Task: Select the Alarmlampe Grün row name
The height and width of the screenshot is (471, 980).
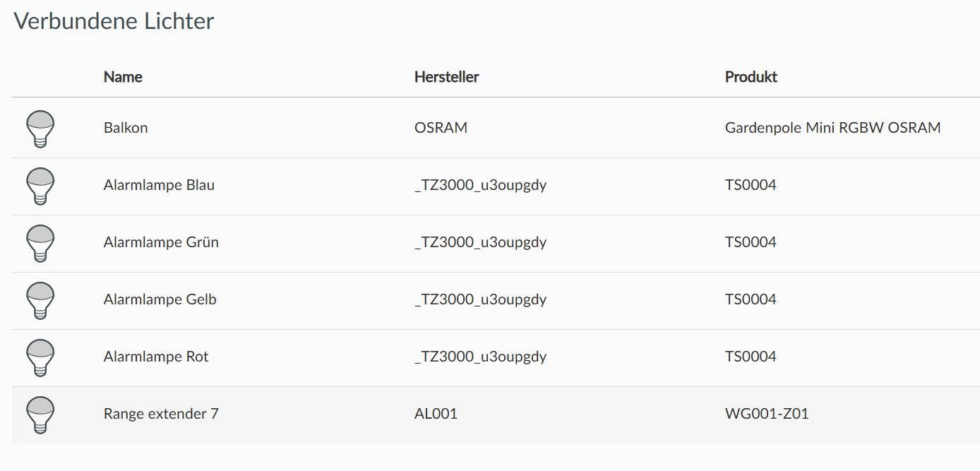Action: click(161, 242)
